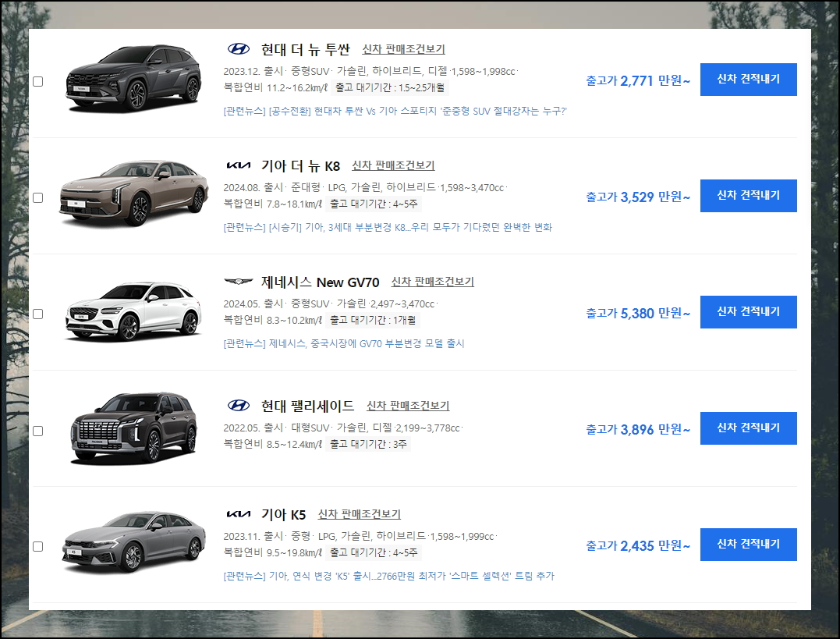
Task: Click 복합연비 11.2~16.2km/ℓ text
Action: [275, 88]
